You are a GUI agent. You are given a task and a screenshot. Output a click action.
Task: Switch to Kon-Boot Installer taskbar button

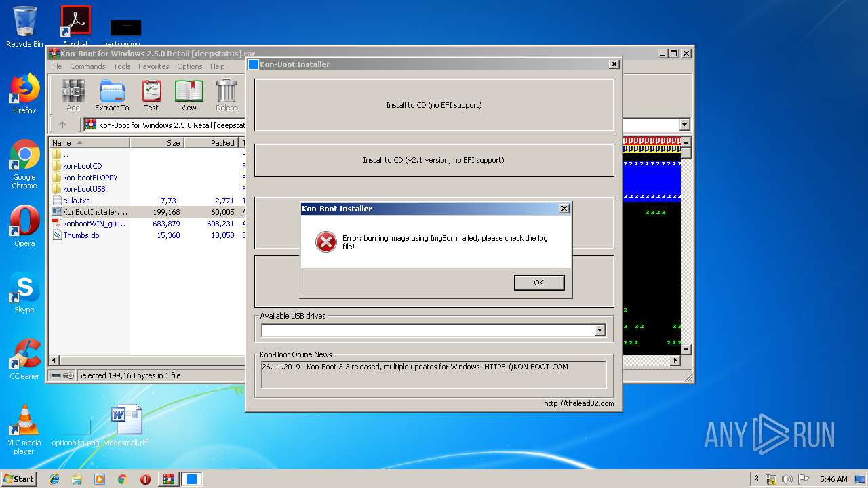coord(192,479)
